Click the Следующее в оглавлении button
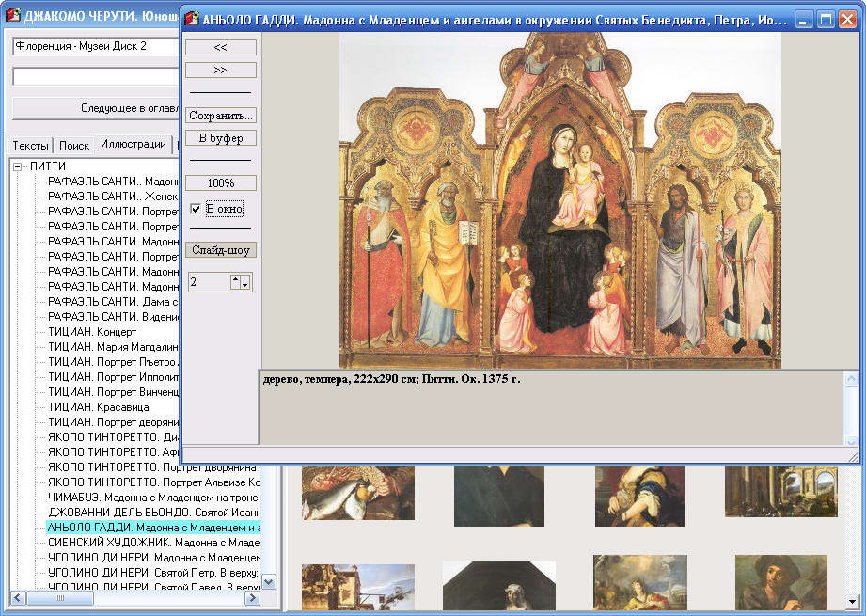 [x=94, y=108]
